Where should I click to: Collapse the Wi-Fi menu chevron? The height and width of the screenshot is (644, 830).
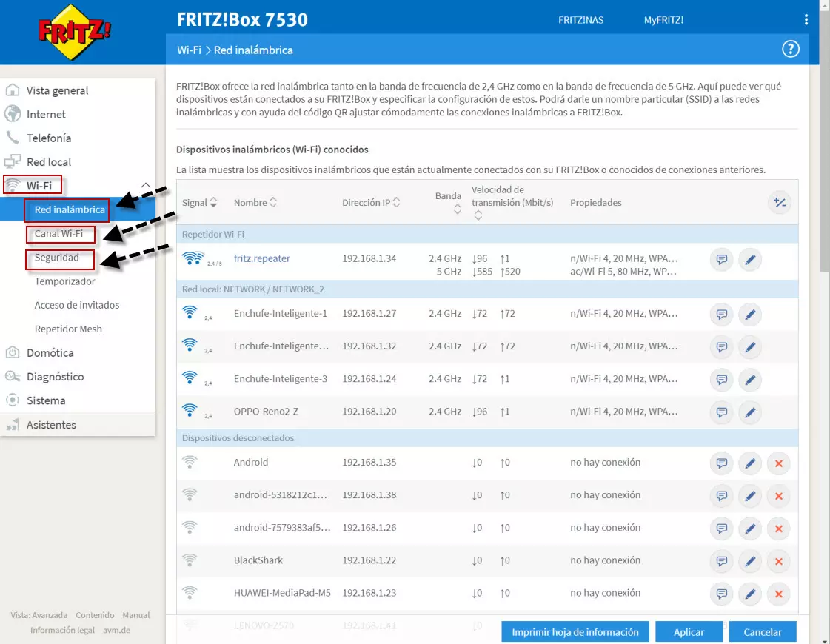tap(146, 185)
